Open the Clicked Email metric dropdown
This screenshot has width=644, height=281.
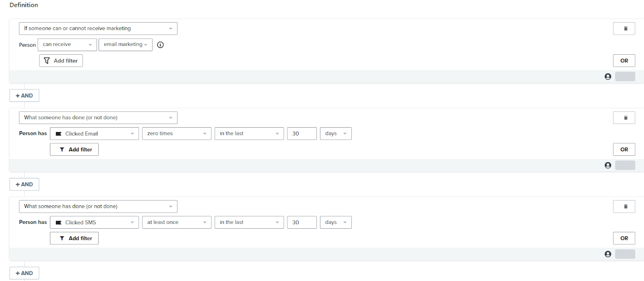point(94,134)
